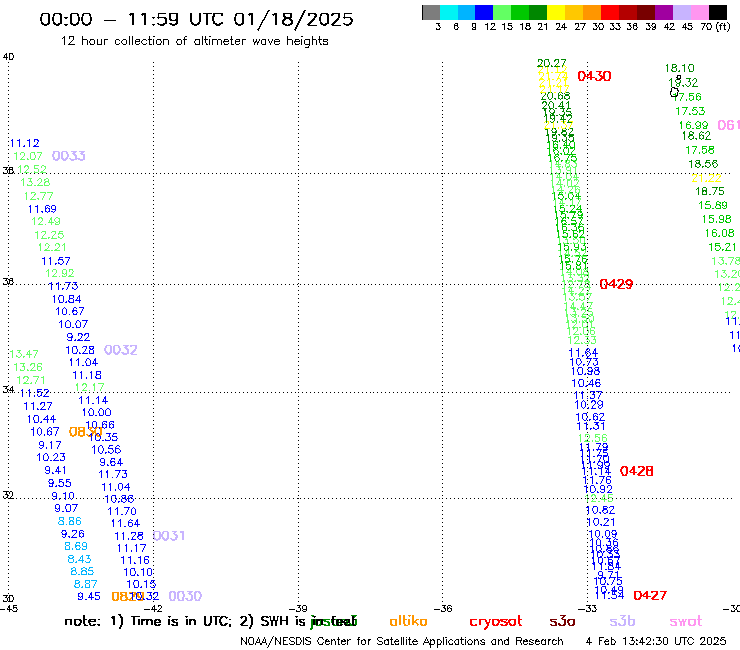Click the 12.56 wave height value
This screenshot has width=740, height=650.
click(x=593, y=438)
